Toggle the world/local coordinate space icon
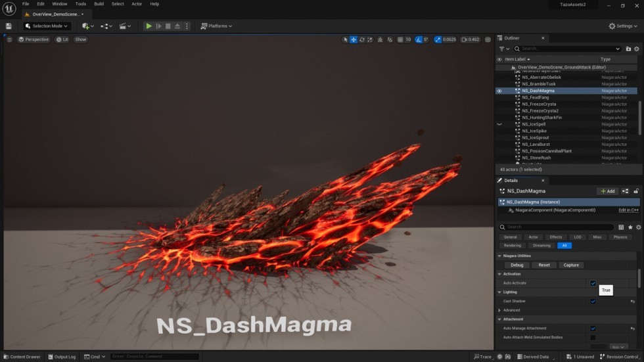The image size is (644, 362). (x=380, y=39)
